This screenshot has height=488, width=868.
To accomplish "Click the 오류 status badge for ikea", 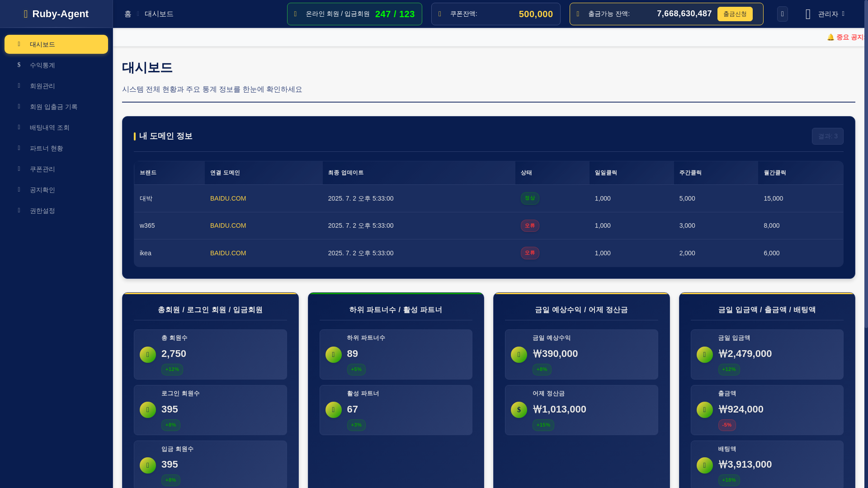I will pos(530,253).
